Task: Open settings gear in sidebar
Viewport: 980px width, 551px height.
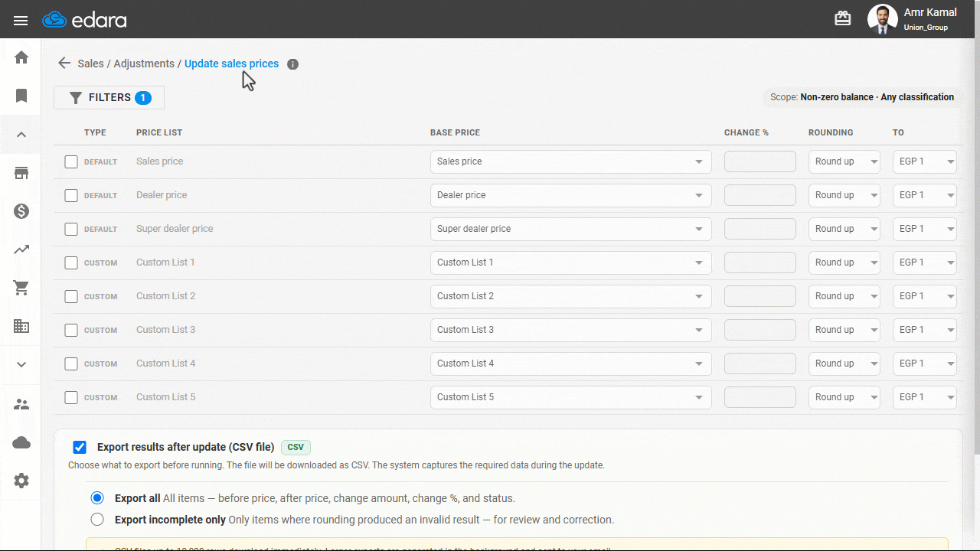Action: [21, 481]
